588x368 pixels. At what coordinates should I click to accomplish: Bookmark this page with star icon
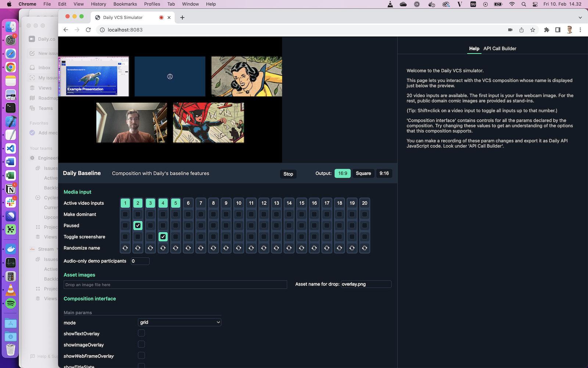[533, 30]
